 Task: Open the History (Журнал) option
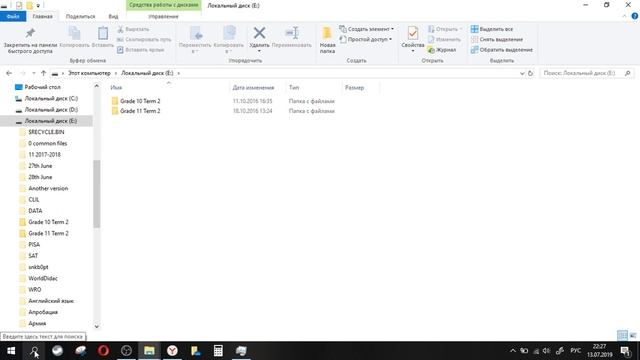(442, 50)
